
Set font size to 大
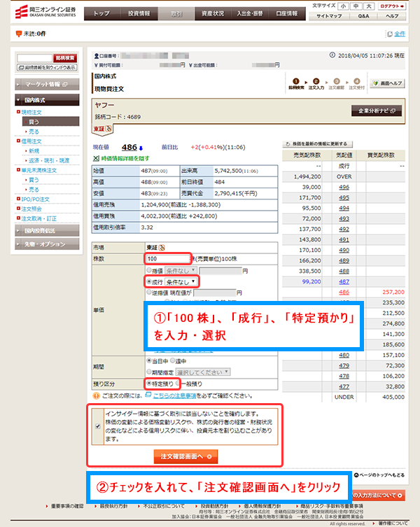(x=369, y=6)
